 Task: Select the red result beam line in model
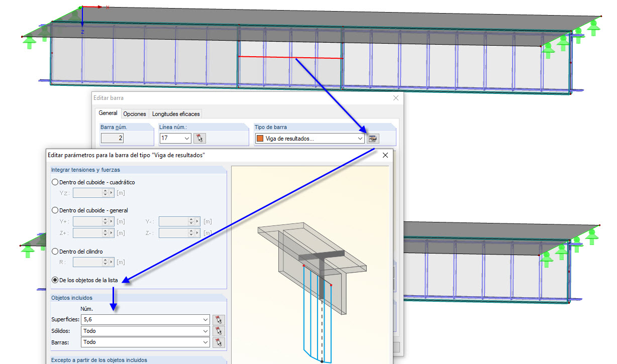(x=290, y=58)
